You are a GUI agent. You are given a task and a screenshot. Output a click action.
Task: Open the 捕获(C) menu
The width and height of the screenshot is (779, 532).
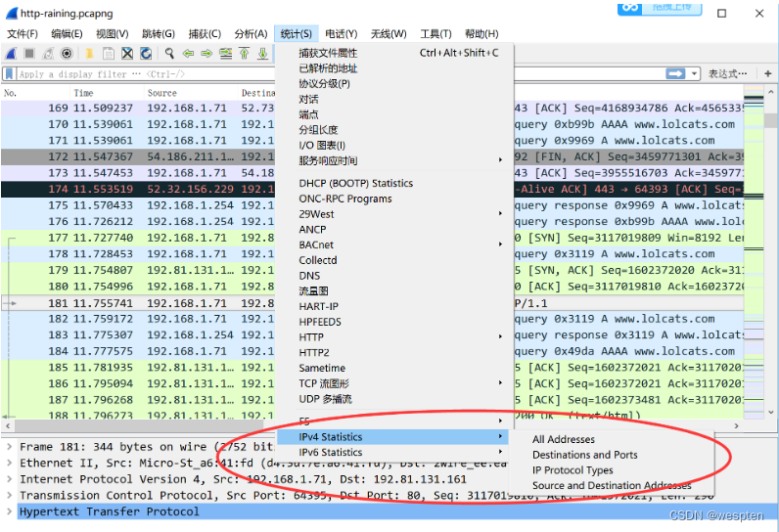click(x=205, y=34)
